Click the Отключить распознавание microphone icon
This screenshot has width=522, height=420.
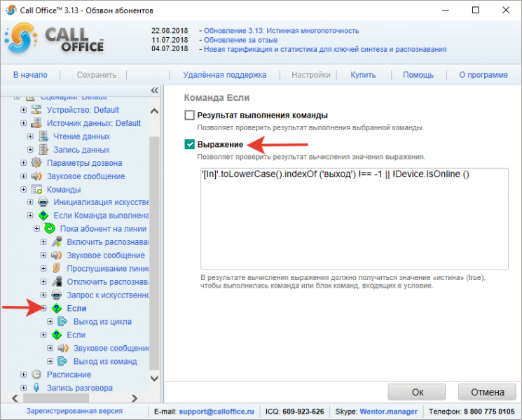[57, 281]
